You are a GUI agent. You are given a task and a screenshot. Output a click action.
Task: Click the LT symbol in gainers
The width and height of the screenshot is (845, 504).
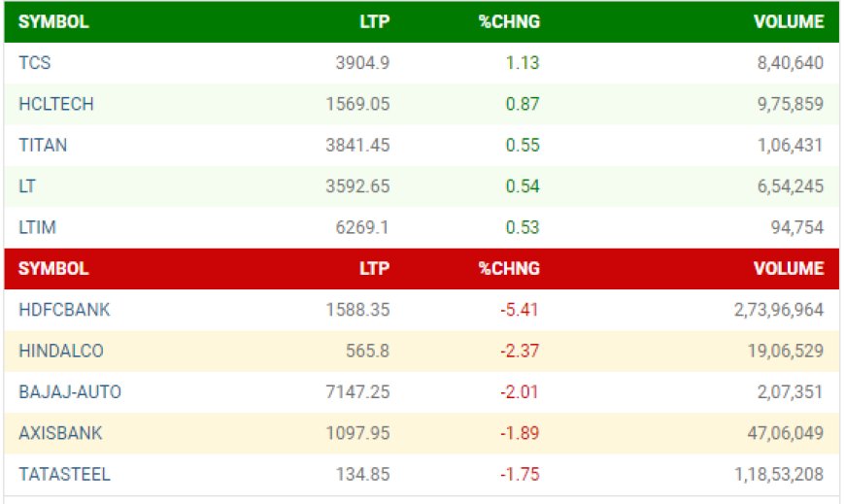[27, 186]
